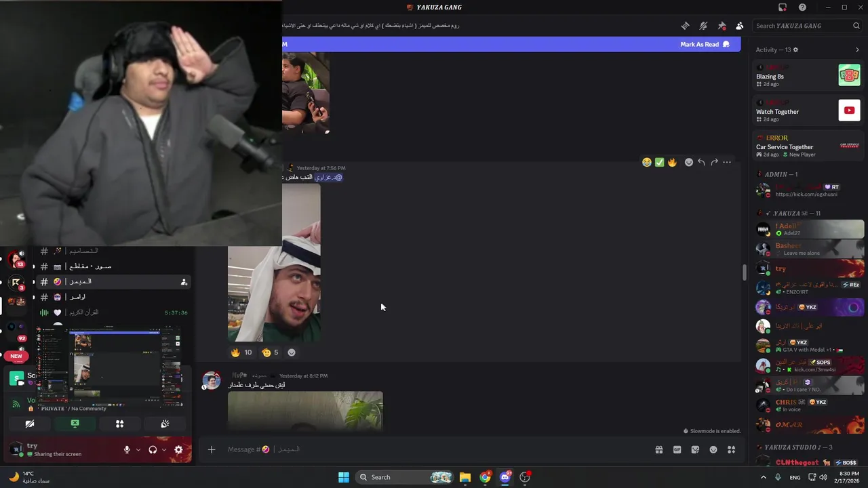Image resolution: width=868 pixels, height=488 pixels.
Task: Open taskbar volume icon
Action: (x=823, y=477)
